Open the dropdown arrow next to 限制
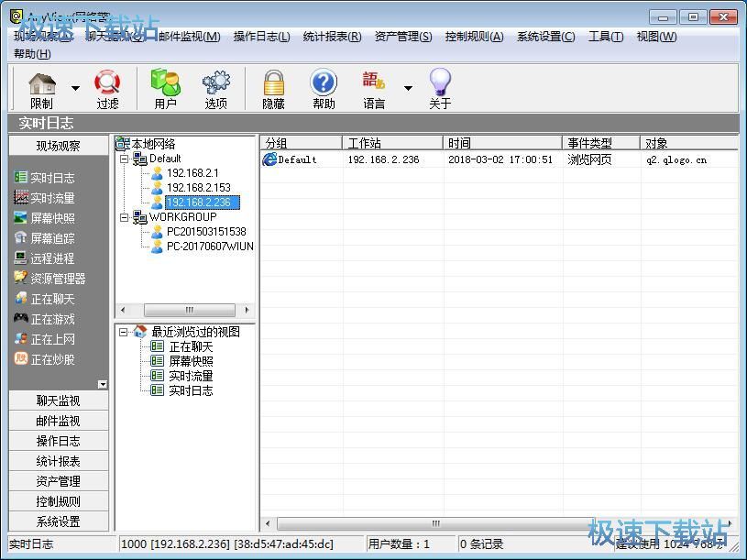747x560 pixels. 75,88
